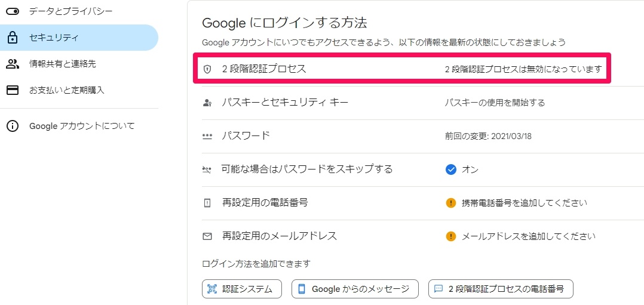Click the passkey icon beside パスキーとセキュリティ キー
The image size is (644, 305).
click(207, 103)
